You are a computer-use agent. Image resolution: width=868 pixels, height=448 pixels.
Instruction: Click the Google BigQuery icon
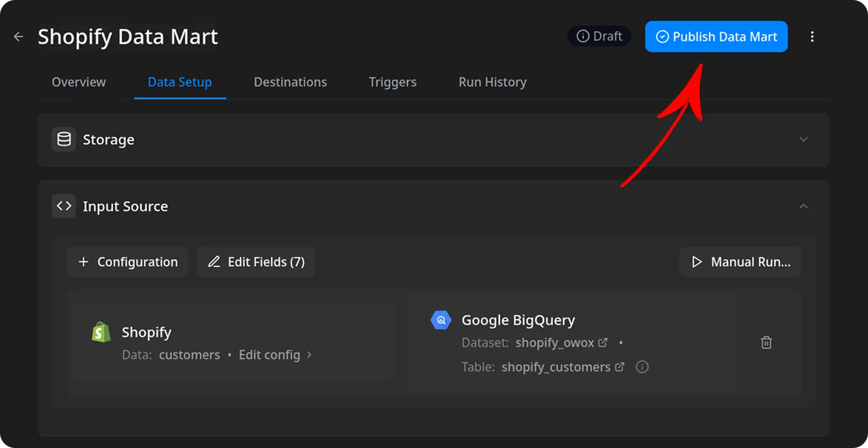(x=441, y=320)
